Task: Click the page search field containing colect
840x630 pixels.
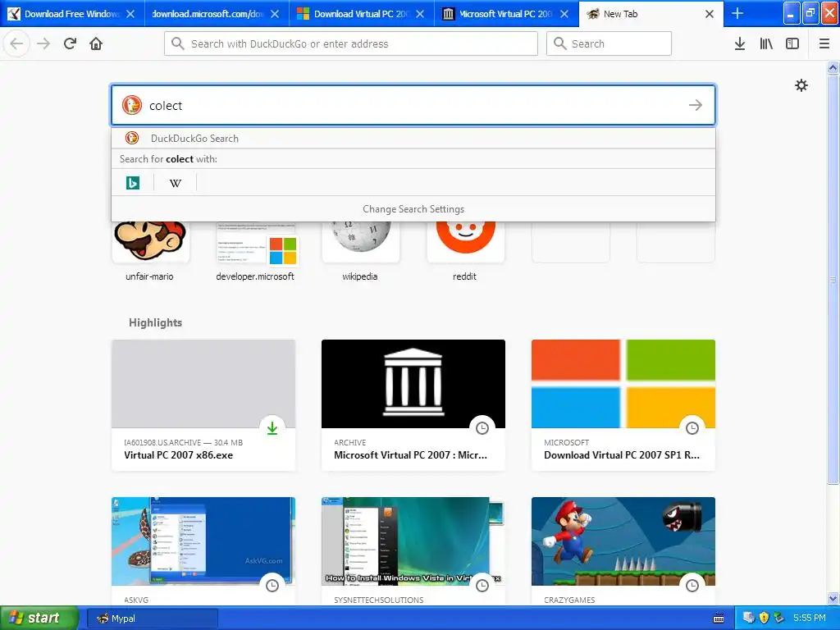Action: coord(413,105)
